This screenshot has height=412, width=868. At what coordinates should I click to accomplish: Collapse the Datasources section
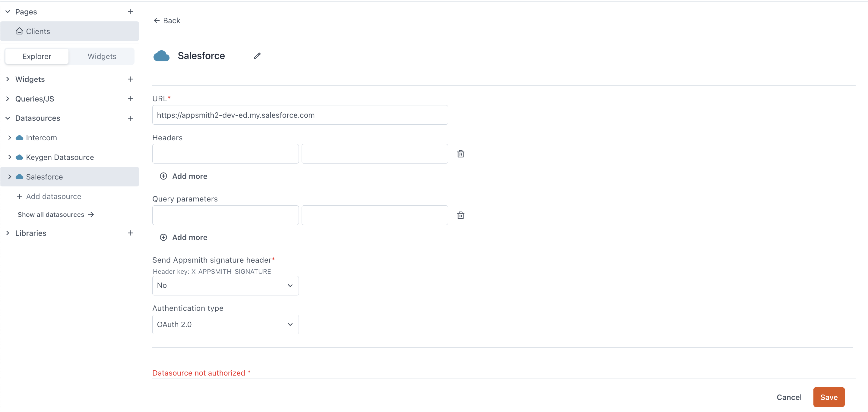(8, 118)
